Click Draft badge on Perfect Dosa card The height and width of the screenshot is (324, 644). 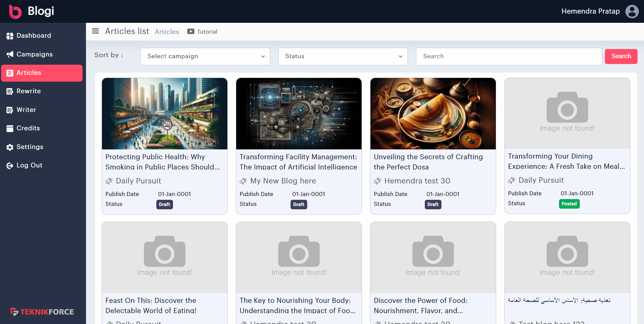433,205
